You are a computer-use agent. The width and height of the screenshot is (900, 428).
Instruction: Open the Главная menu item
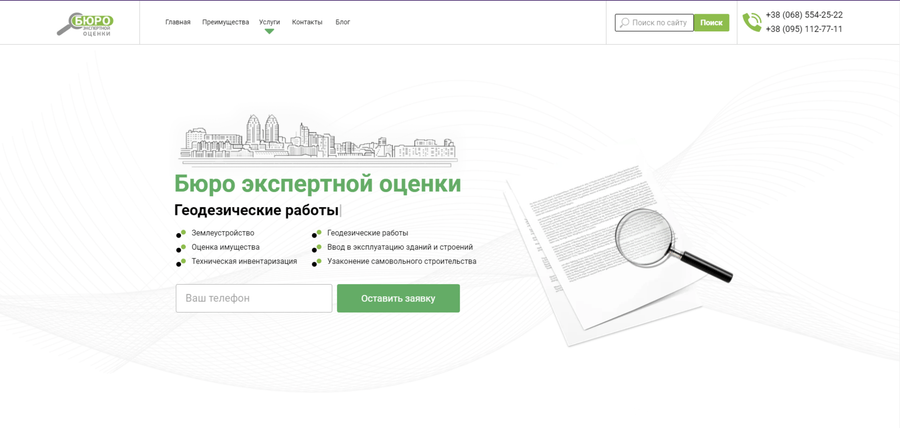click(178, 22)
